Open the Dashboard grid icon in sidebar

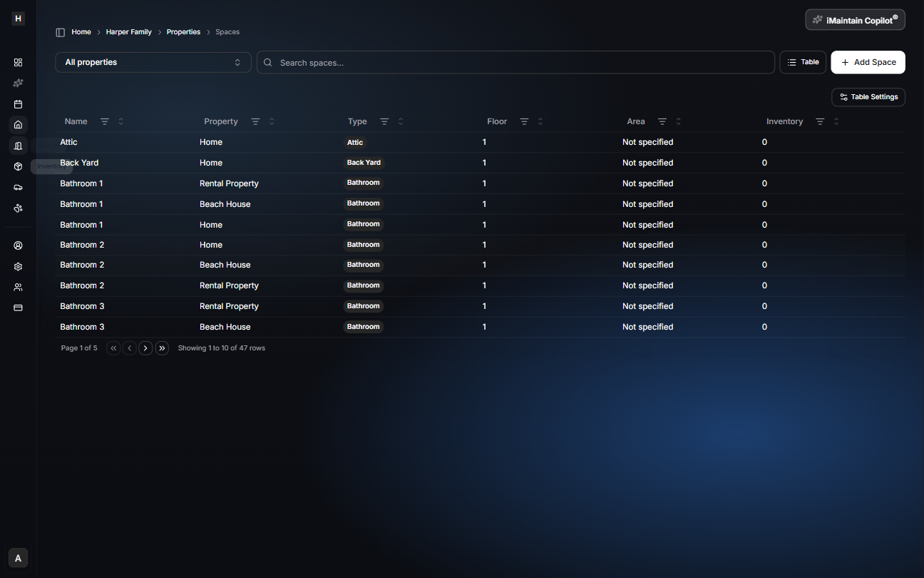[x=18, y=62]
